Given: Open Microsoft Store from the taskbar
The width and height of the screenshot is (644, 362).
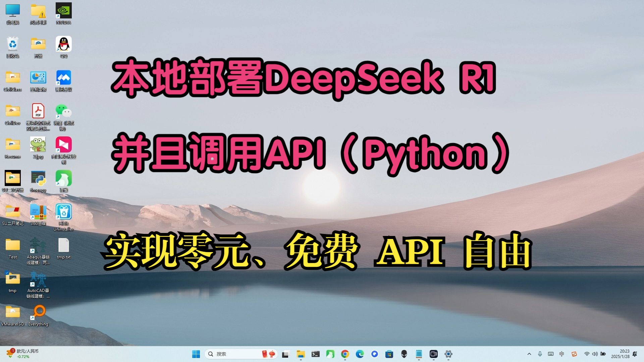Looking at the screenshot, I should (389, 354).
